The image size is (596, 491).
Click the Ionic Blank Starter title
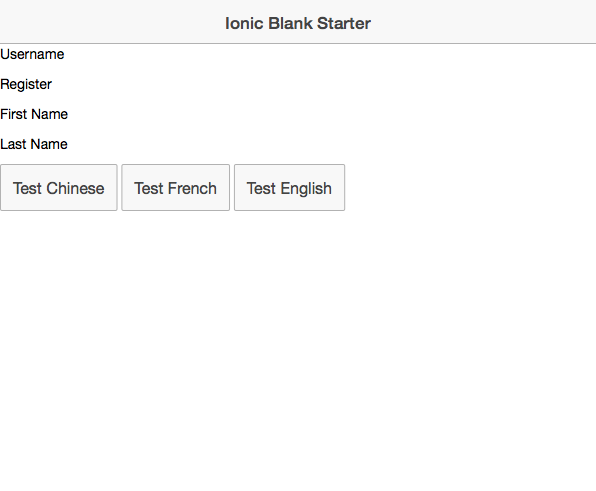pyautogui.click(x=298, y=23)
